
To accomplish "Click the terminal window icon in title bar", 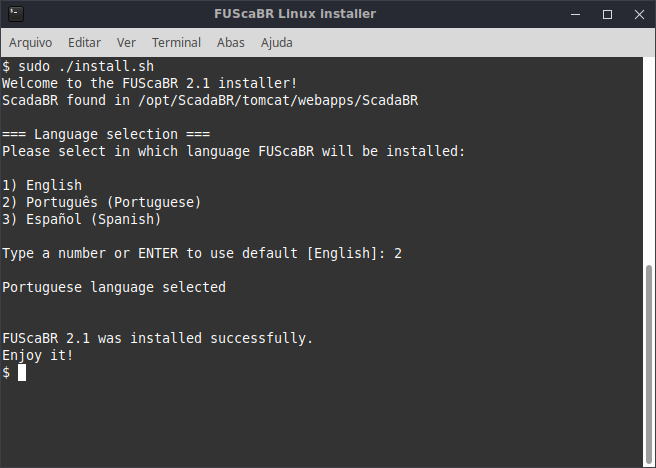I will [16, 14].
